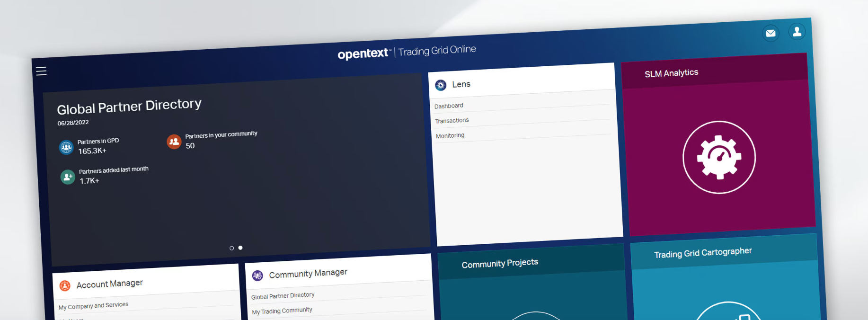Image resolution: width=868 pixels, height=320 pixels.
Task: Open the Trading Grid Cartographer tile
Action: pyautogui.click(x=725, y=277)
